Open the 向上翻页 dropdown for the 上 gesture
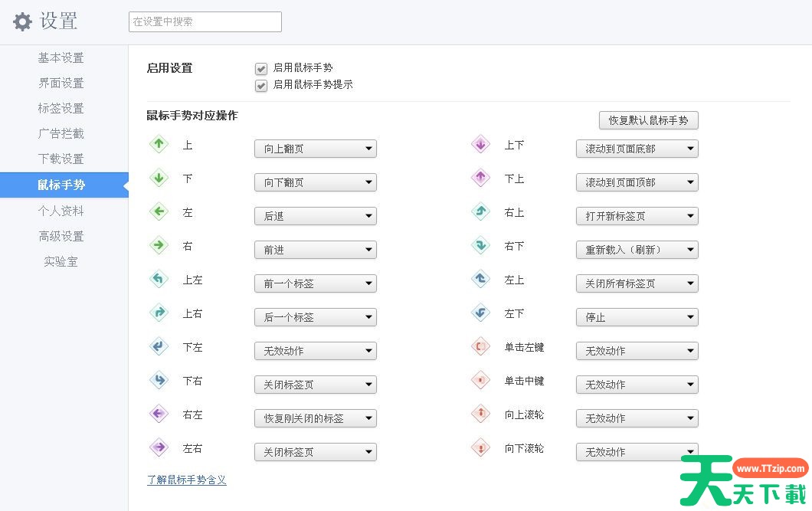This screenshot has height=511, width=812. 315,149
